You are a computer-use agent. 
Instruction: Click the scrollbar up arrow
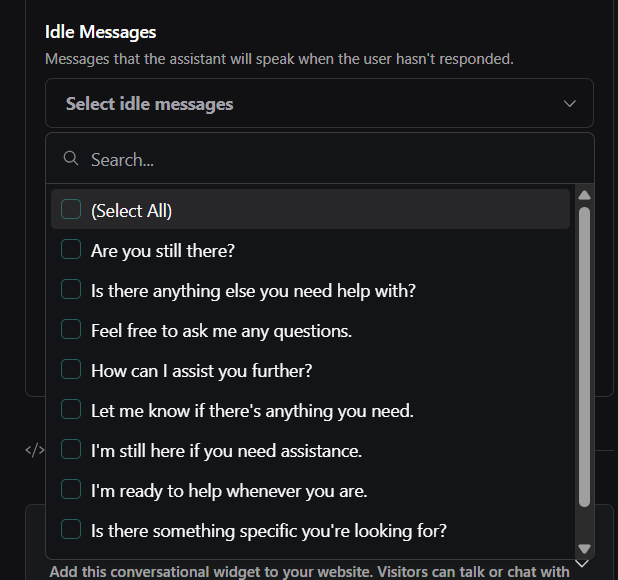tap(585, 194)
